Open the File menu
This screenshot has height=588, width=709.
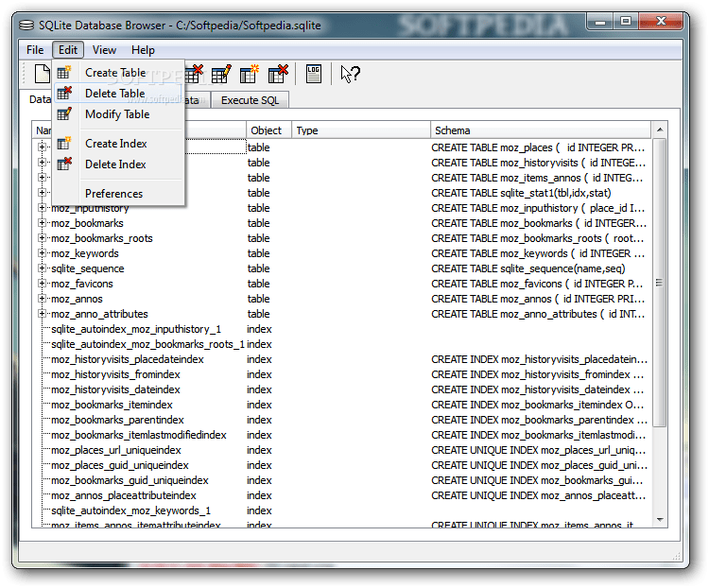pos(35,50)
